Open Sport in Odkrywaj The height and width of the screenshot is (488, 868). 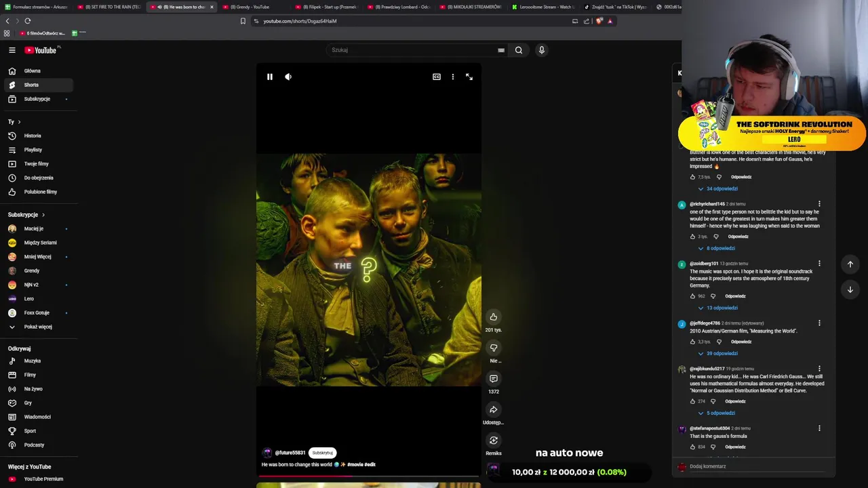tap(39, 431)
